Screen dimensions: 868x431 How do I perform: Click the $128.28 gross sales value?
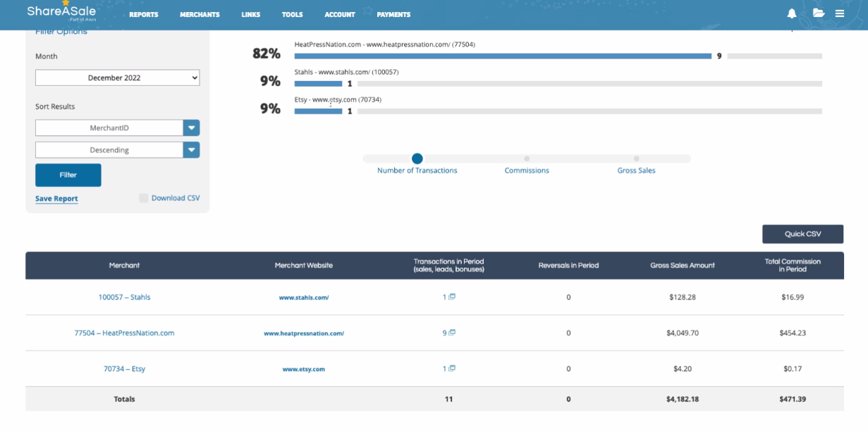click(683, 298)
